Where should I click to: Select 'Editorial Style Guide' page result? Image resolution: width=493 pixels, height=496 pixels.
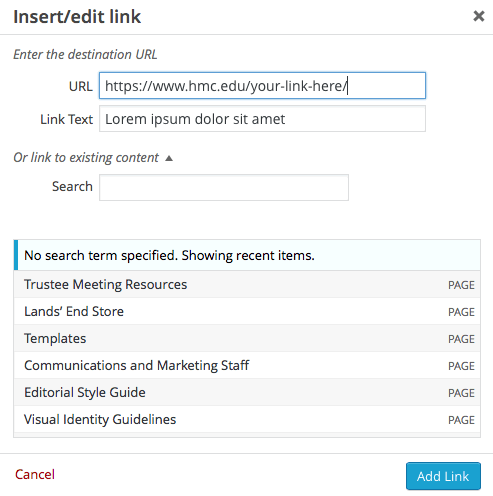pyautogui.click(x=247, y=392)
